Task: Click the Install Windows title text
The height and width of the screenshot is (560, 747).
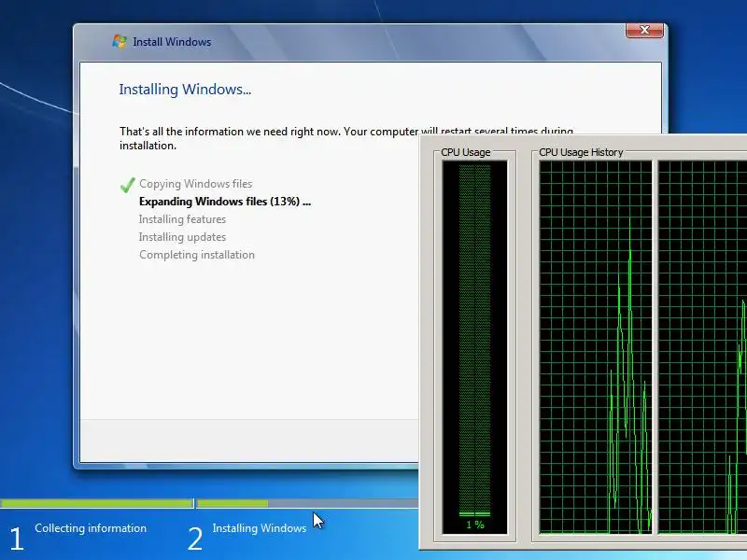Action: click(172, 42)
